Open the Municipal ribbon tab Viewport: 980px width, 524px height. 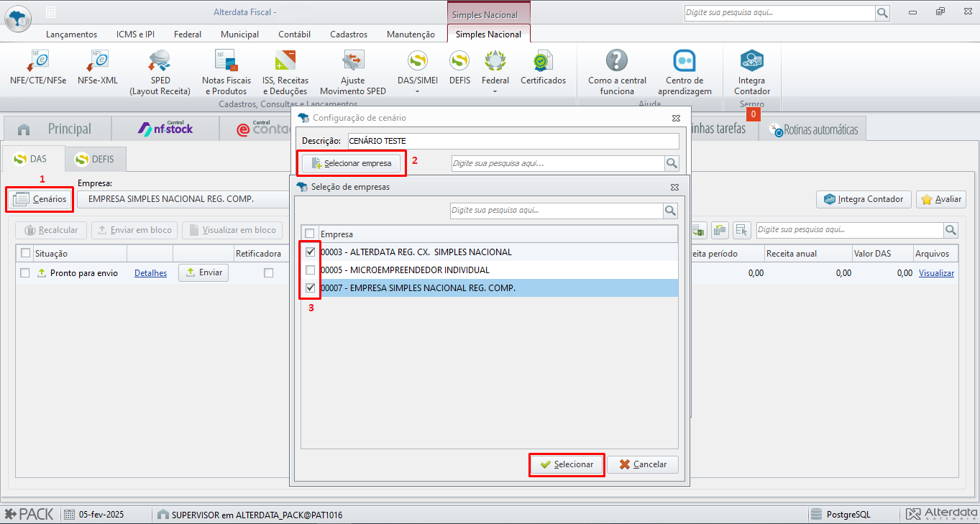pos(239,35)
